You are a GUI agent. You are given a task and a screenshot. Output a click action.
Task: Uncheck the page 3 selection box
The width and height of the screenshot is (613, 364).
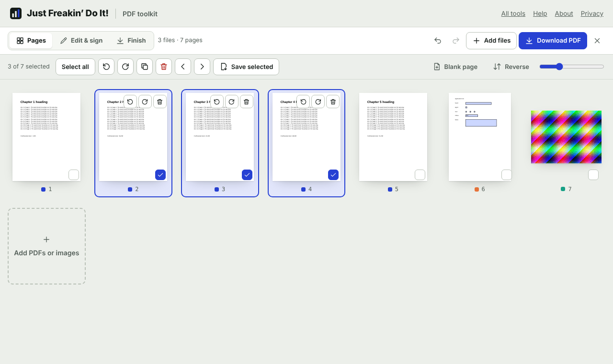[247, 175]
